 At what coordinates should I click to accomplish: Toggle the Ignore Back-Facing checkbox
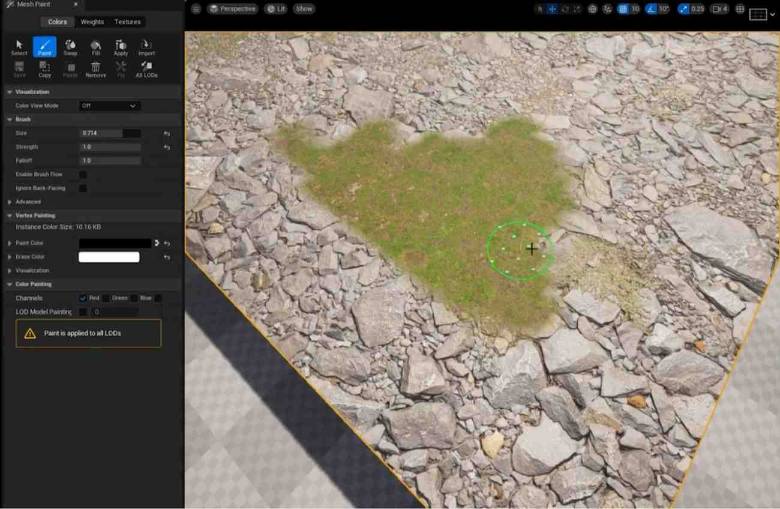pos(83,188)
